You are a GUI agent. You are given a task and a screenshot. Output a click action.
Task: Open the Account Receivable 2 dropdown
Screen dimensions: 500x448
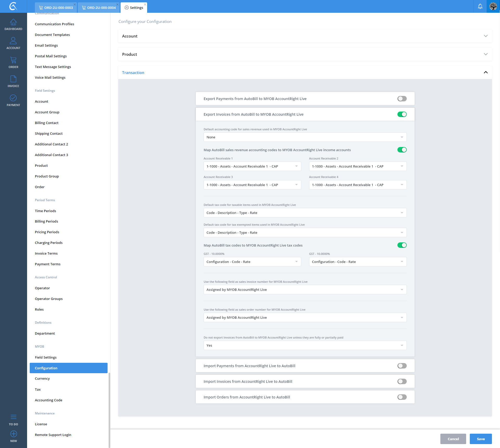(358, 166)
